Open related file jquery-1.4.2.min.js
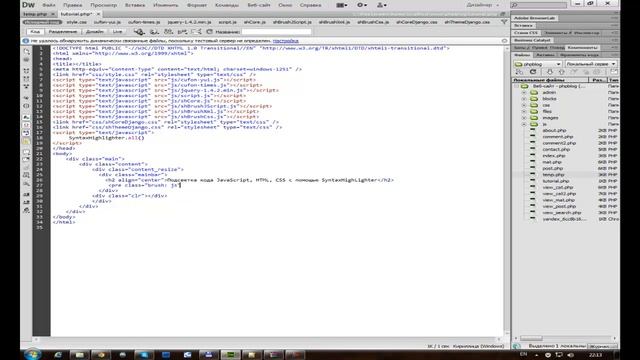Screen dimensions: 640x360 click(189, 22)
